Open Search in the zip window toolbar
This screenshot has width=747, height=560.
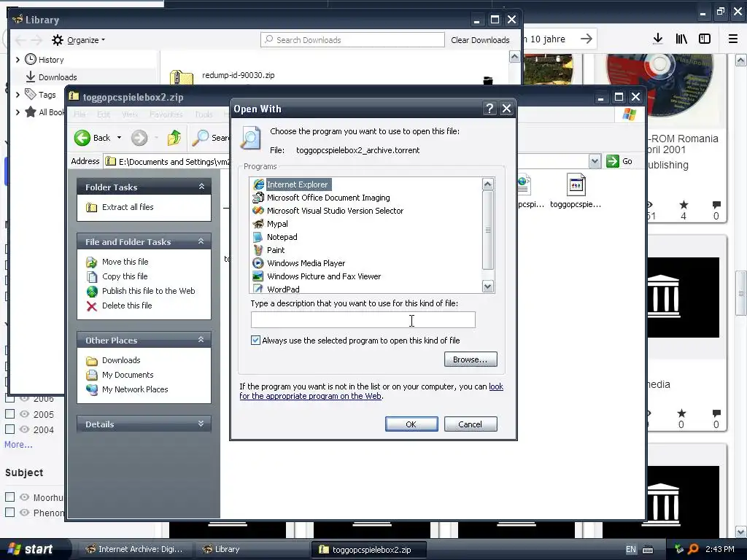pos(211,138)
